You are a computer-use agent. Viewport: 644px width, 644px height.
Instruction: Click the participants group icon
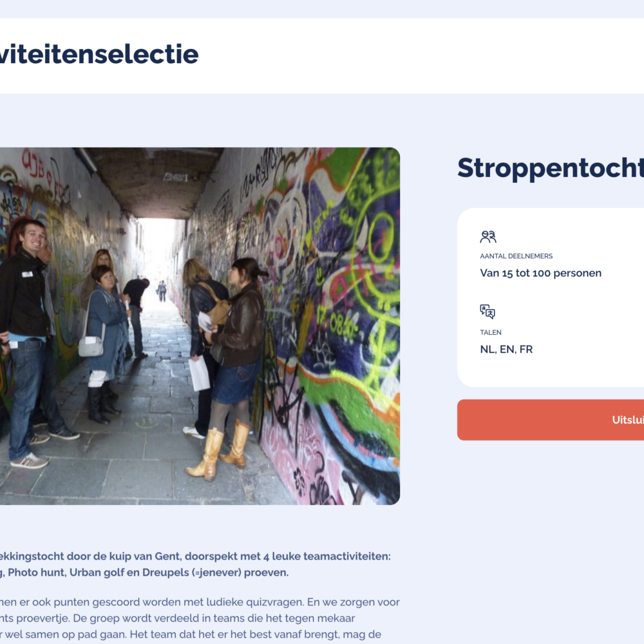[x=488, y=237]
